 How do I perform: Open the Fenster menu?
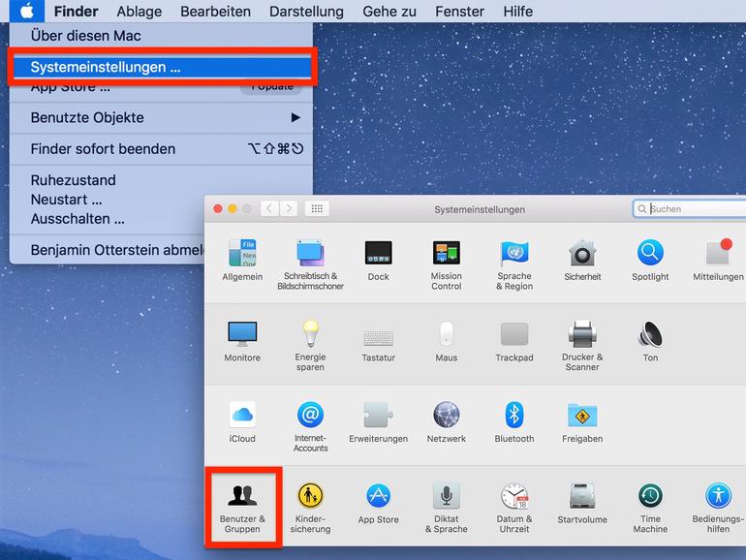[459, 11]
